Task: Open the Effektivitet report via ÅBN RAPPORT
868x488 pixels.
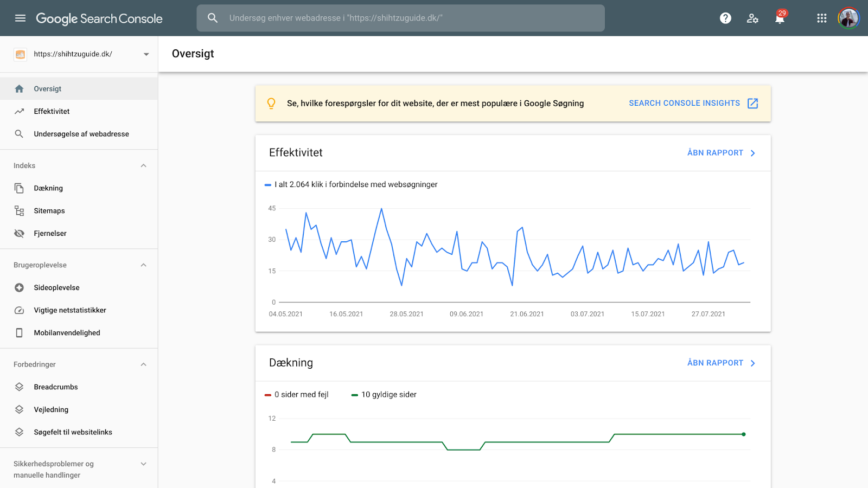Action: [x=715, y=153]
